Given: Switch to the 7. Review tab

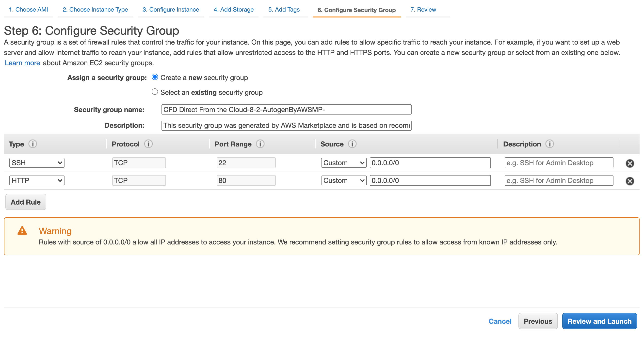Looking at the screenshot, I should (423, 10).
